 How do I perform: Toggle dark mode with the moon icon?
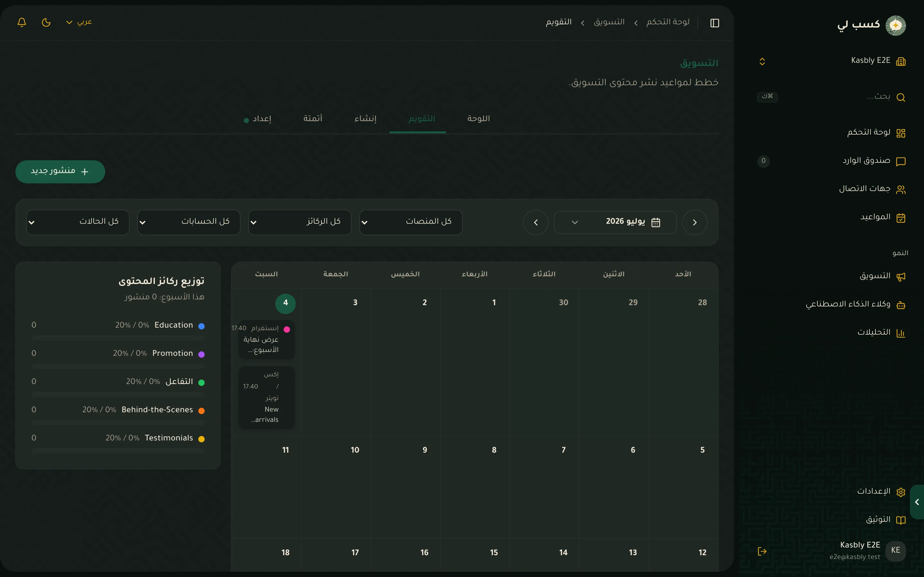click(x=46, y=22)
